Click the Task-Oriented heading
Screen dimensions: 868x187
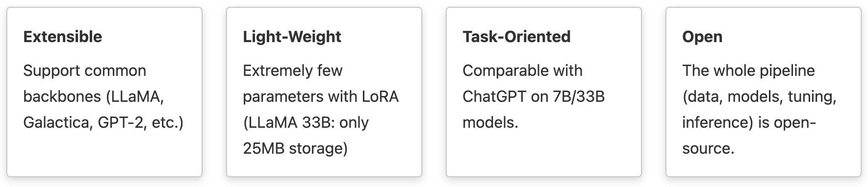click(516, 37)
